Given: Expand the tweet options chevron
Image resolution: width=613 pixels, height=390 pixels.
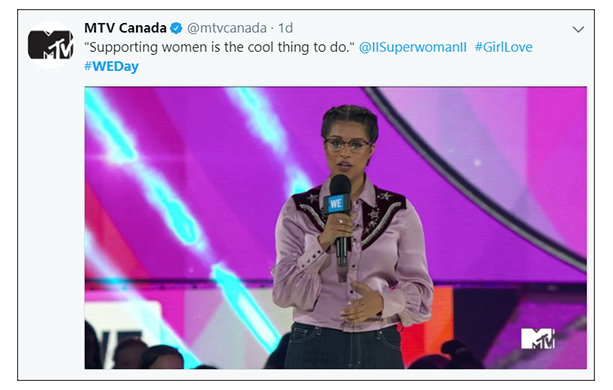Looking at the screenshot, I should 578,29.
